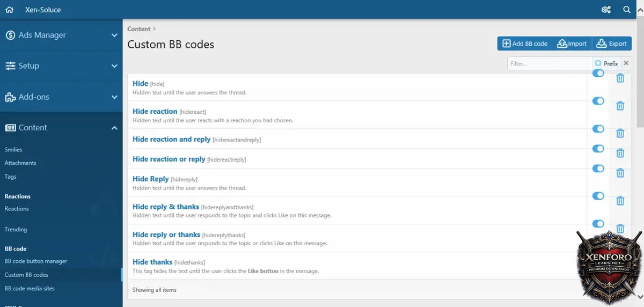Click the search magnifier icon
644x307 pixels.
(627, 10)
